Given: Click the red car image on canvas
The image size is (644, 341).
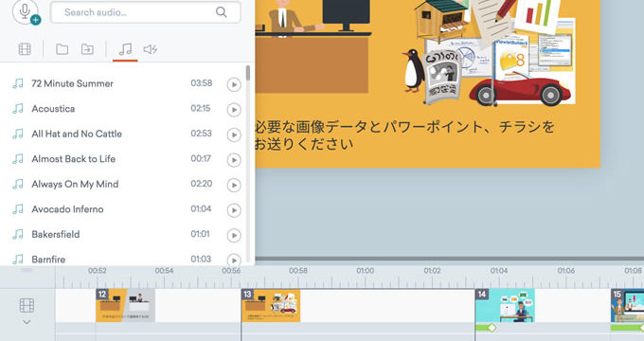Looking at the screenshot, I should tap(520, 90).
